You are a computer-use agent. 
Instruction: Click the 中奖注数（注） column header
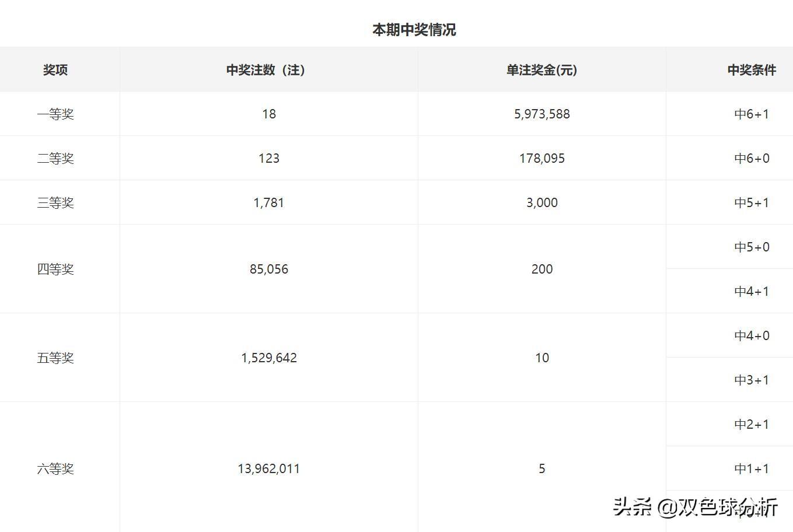tap(267, 69)
